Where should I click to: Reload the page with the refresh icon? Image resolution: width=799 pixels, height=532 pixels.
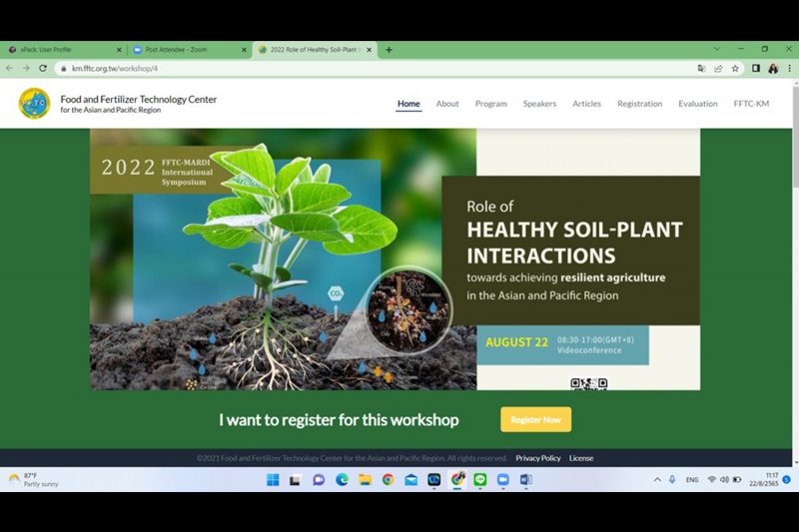tap(43, 69)
